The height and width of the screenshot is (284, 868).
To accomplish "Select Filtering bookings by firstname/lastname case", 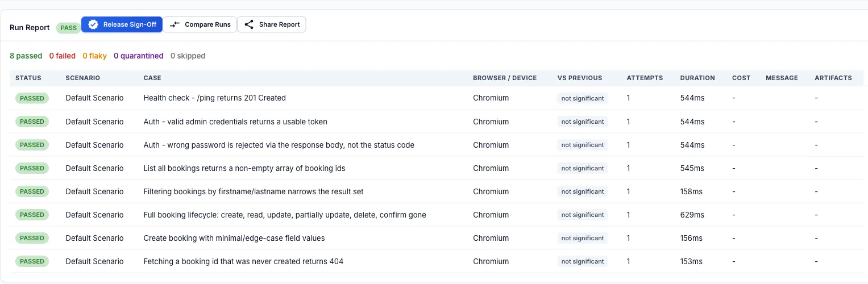I will (x=254, y=191).
